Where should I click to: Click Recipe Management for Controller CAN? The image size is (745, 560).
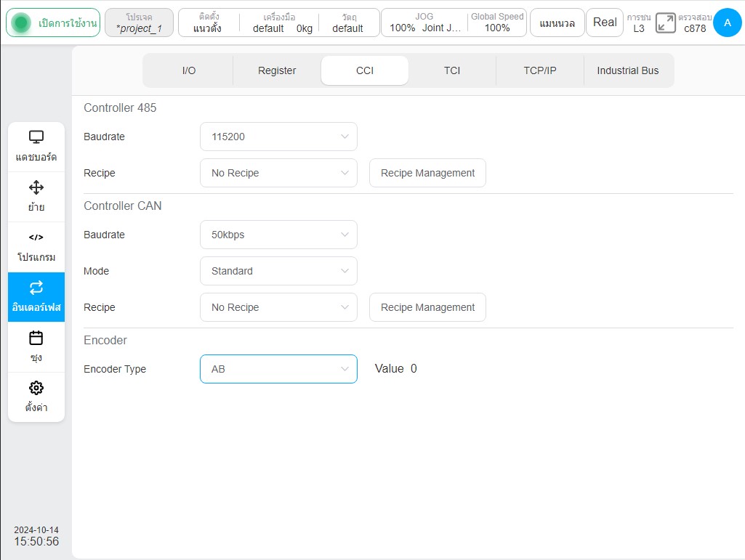click(x=427, y=307)
